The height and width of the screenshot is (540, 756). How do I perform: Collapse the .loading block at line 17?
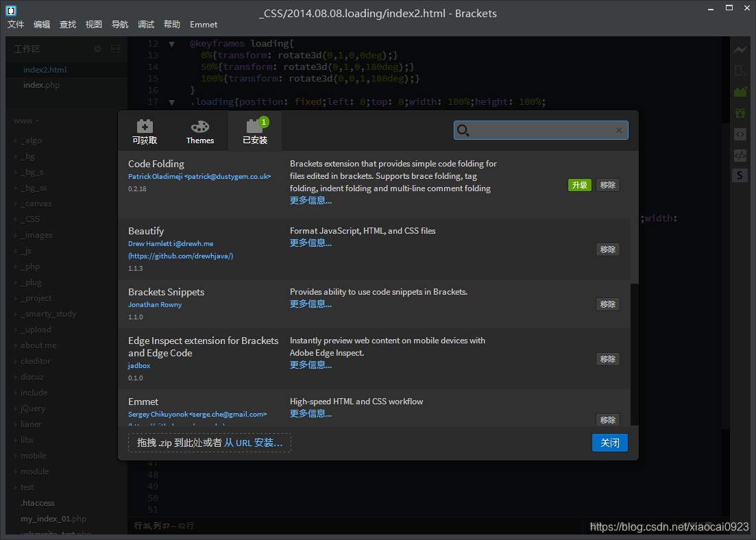click(171, 102)
